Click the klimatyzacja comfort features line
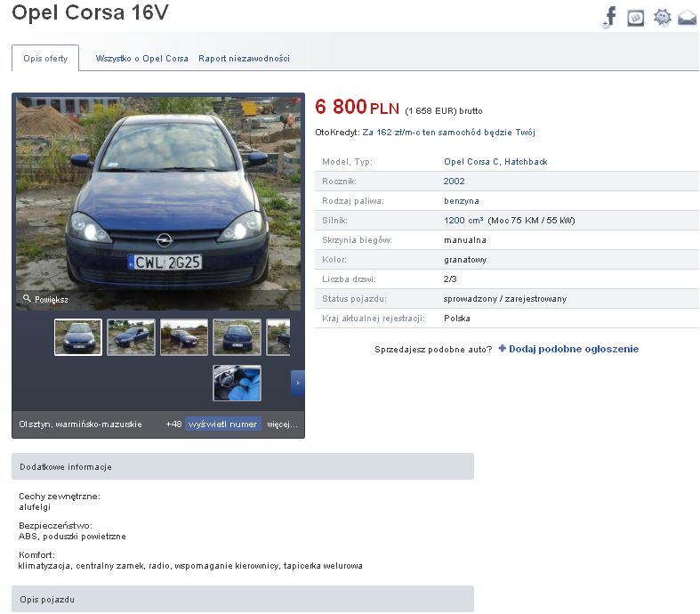Image resolution: width=700 pixels, height=614 pixels. point(190,566)
